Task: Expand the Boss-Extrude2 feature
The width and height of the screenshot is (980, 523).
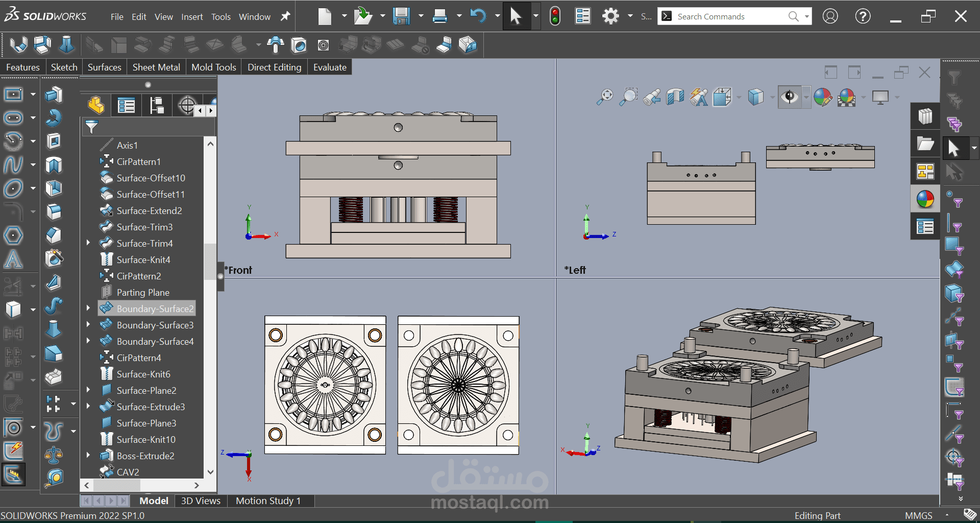Action: [x=88, y=456]
